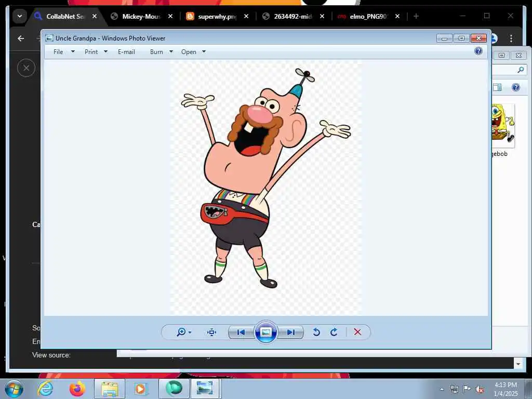Click Windows Start button
This screenshot has height=399, width=532.
pyautogui.click(x=14, y=389)
